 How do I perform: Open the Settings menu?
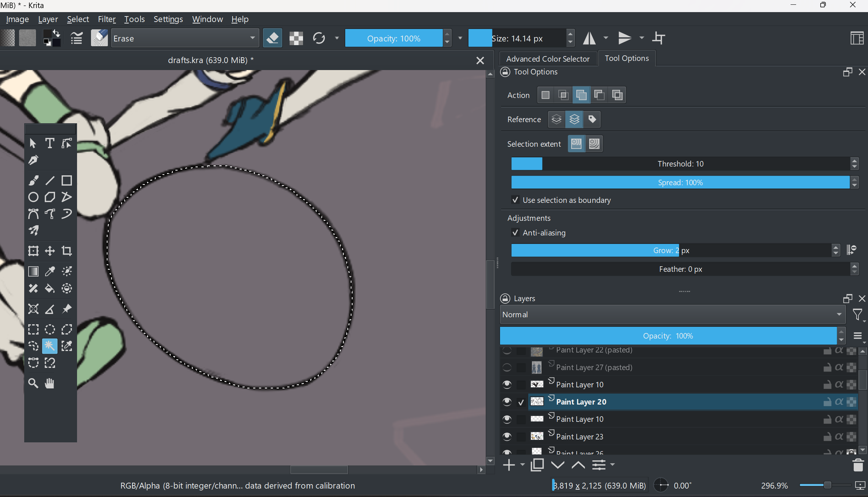tap(168, 19)
